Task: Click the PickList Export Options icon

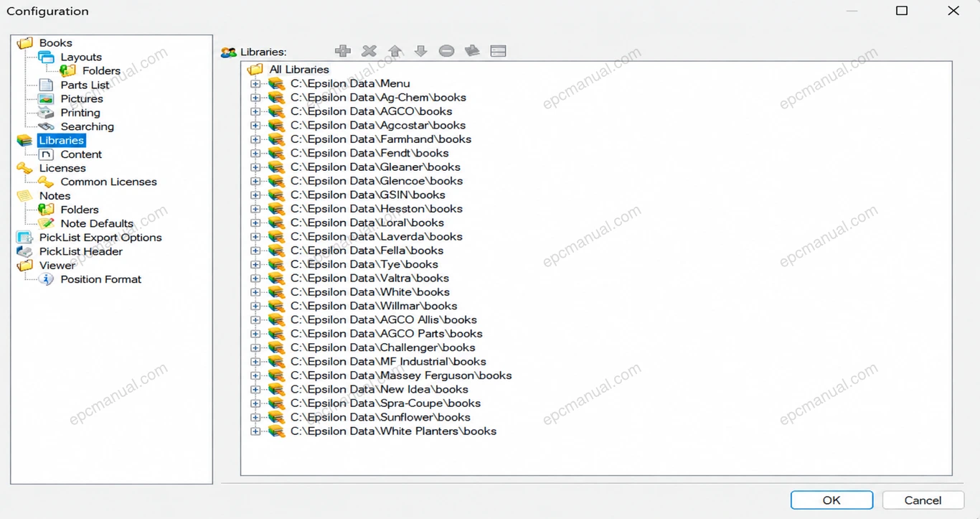Action: [x=24, y=238]
